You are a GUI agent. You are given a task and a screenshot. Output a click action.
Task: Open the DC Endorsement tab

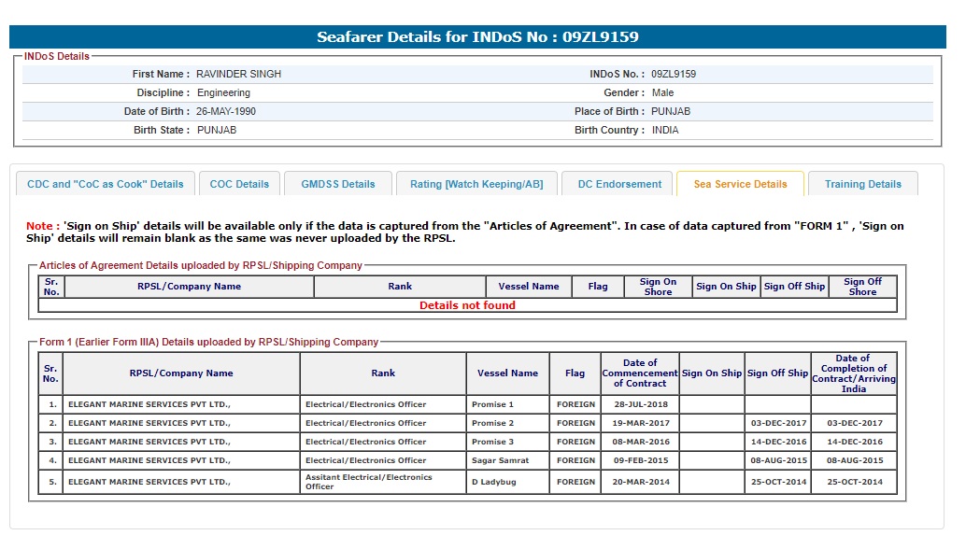(618, 184)
